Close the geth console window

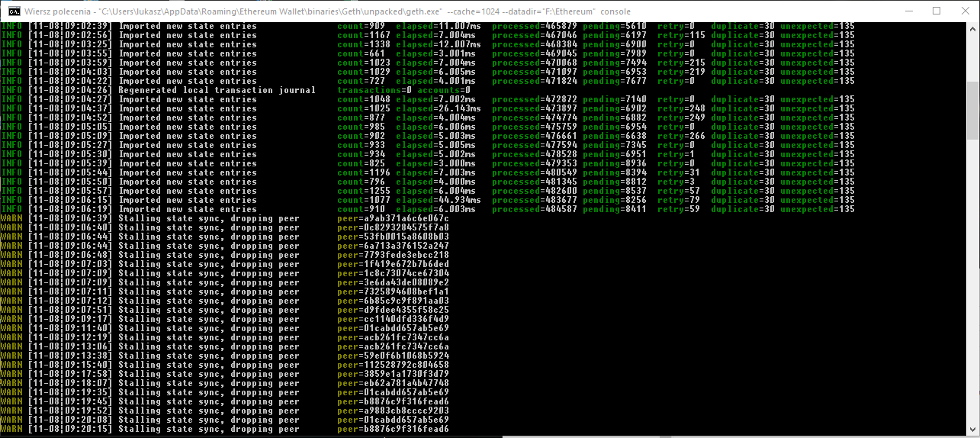[x=963, y=11]
